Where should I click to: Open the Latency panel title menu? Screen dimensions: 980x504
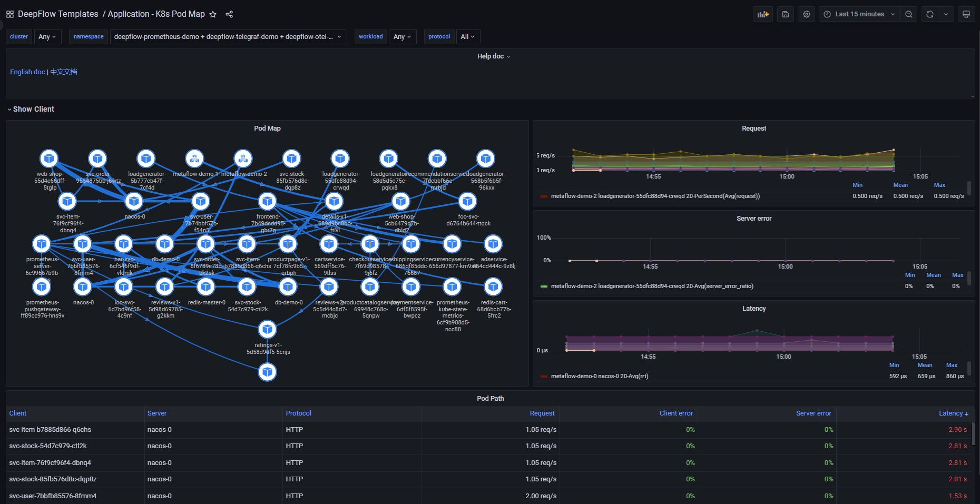point(754,309)
